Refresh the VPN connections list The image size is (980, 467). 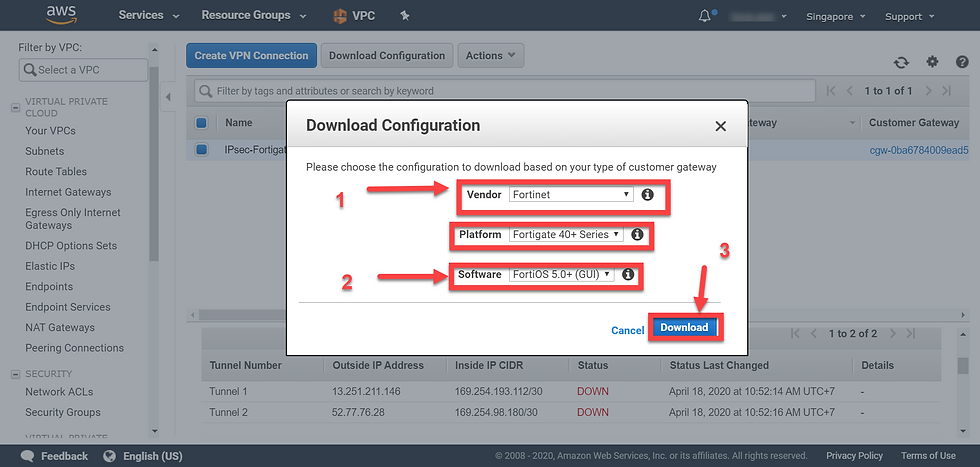pos(901,62)
